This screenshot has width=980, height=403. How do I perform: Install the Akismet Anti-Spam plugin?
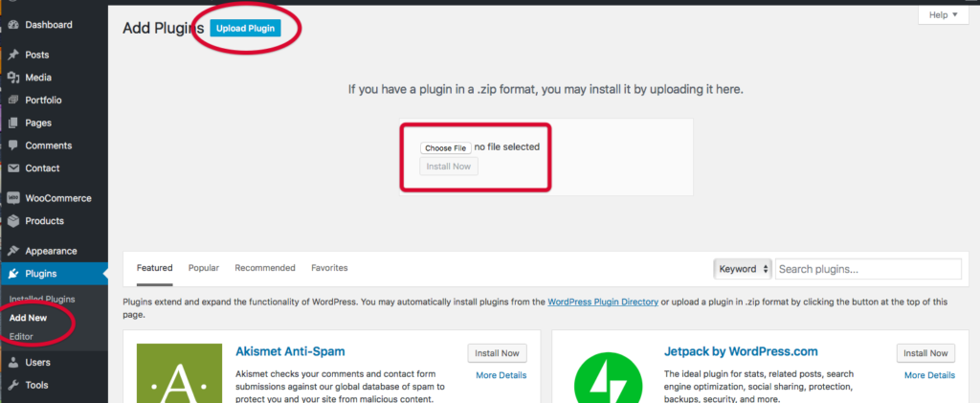point(497,353)
